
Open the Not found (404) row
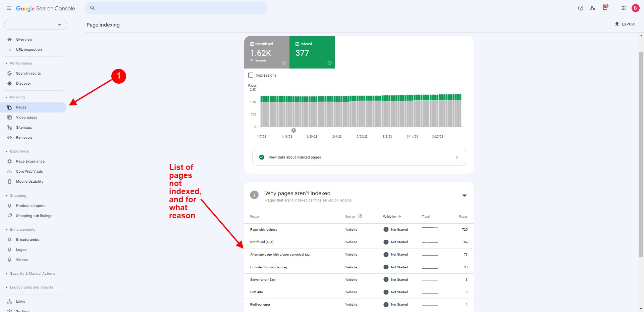click(x=359, y=242)
